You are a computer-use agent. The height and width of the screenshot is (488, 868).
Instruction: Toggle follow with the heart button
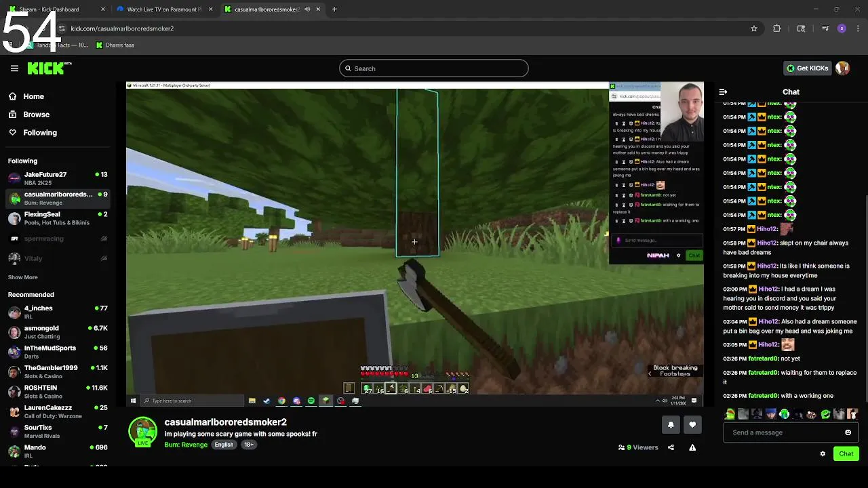[x=692, y=424]
